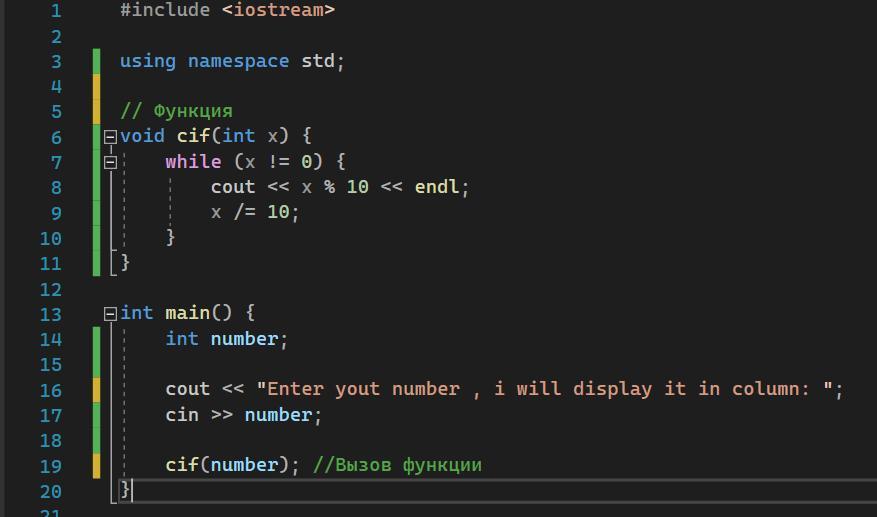Click 'cout' on line 16
This screenshot has width=877, height=517.
[187, 389]
